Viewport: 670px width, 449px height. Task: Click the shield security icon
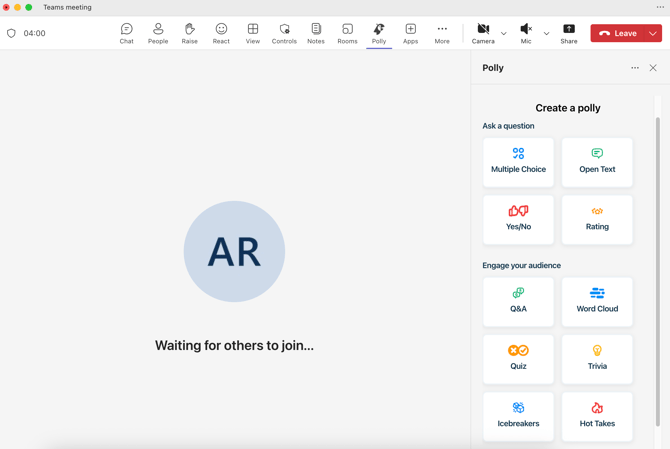point(12,33)
